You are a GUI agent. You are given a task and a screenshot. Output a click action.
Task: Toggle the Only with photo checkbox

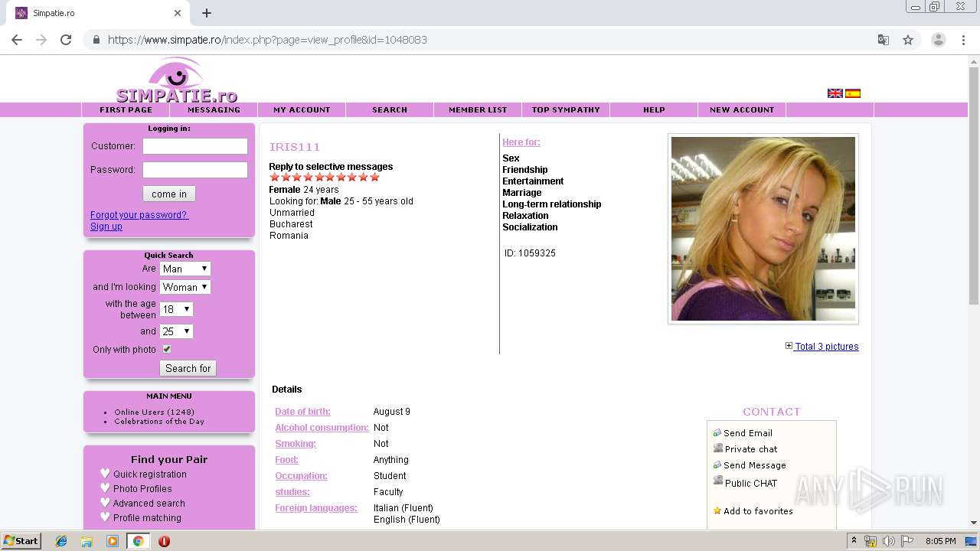(x=167, y=349)
